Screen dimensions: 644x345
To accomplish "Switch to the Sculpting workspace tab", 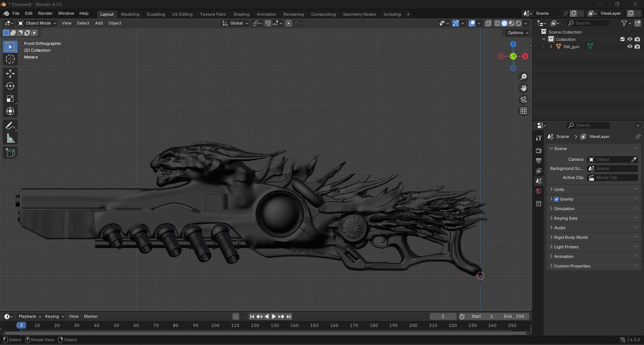I will (x=156, y=14).
